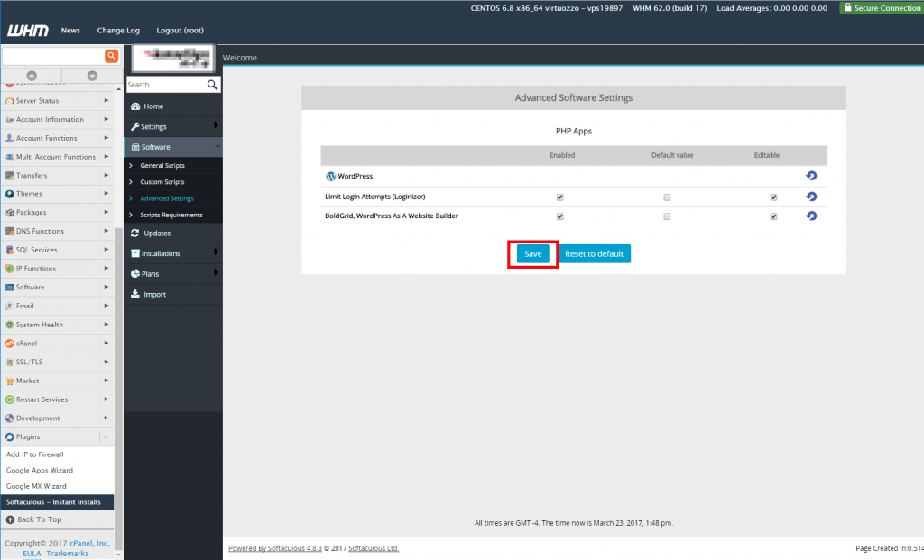This screenshot has height=560, width=924.
Task: Click the SQL Services database icon
Action: point(9,250)
